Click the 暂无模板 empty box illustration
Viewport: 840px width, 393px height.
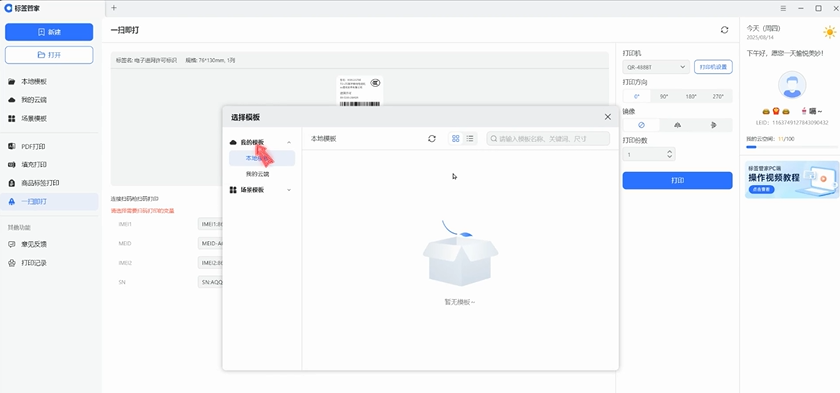460,254
